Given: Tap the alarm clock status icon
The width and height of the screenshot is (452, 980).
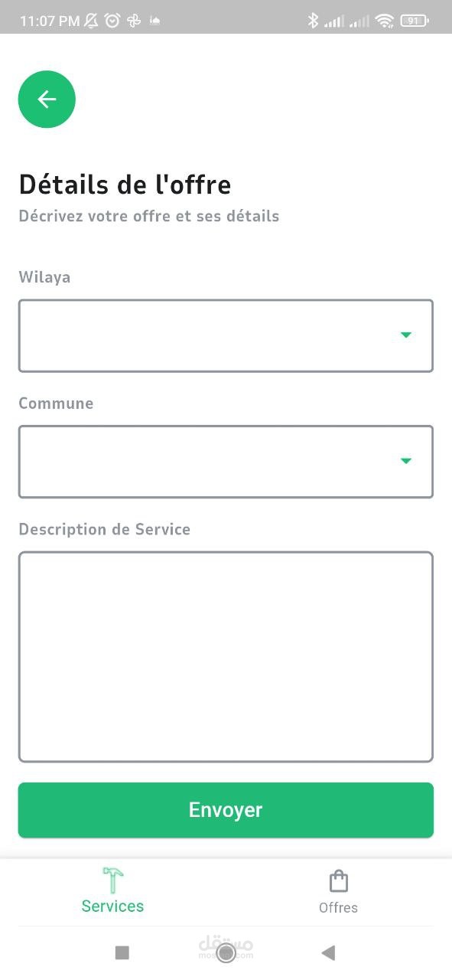Looking at the screenshot, I should 112,21.
